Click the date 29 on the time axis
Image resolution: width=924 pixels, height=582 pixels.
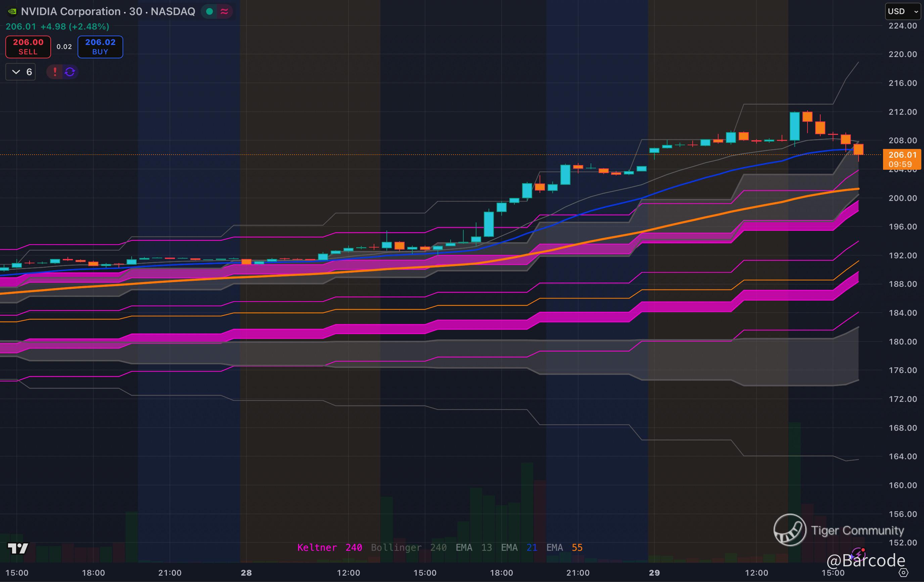pos(654,573)
